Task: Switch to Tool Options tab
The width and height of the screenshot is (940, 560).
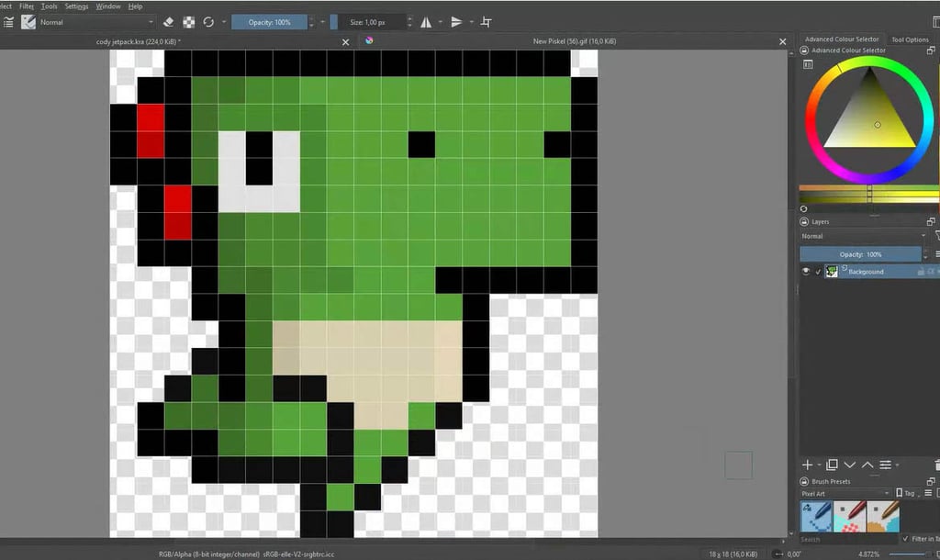Action: pyautogui.click(x=910, y=39)
